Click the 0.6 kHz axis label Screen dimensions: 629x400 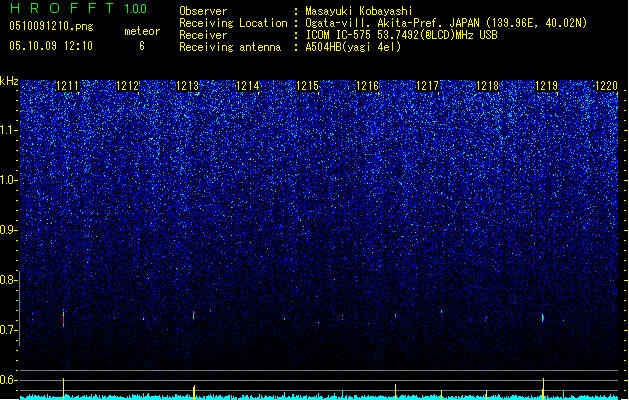coord(9,380)
